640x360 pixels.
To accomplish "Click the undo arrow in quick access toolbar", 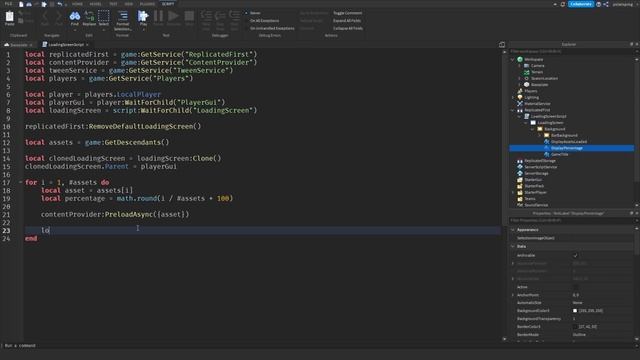I will tap(60, 4).
